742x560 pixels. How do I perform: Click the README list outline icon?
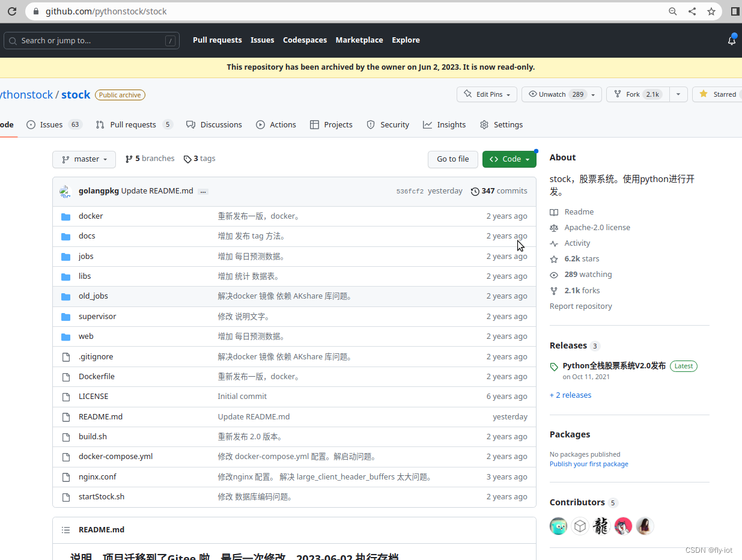coord(65,529)
